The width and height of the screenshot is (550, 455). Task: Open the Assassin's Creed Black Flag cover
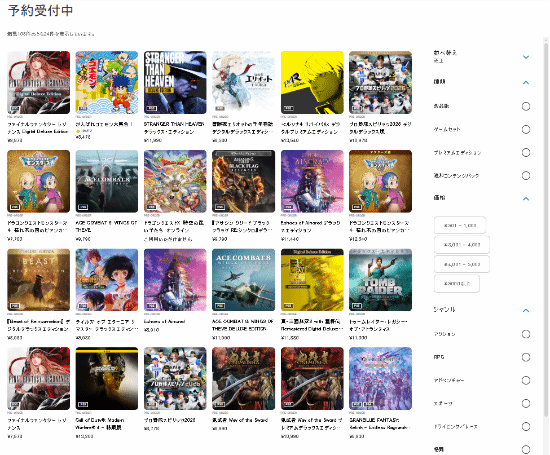(x=243, y=181)
